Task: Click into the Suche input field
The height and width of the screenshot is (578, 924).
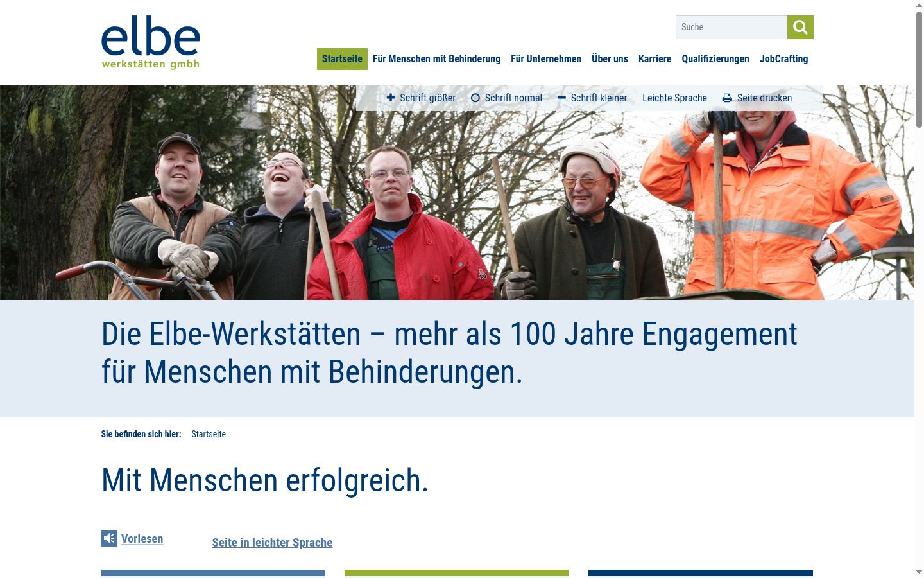Action: [732, 27]
